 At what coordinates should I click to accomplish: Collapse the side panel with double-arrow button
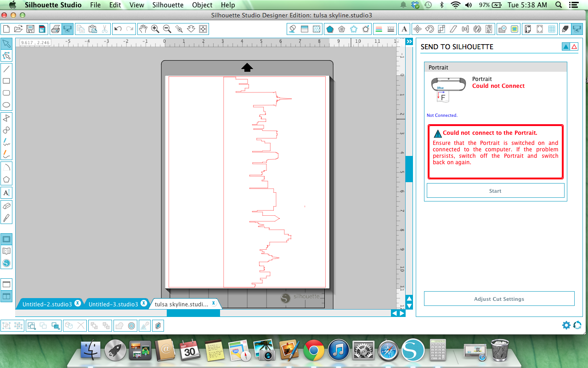tap(409, 41)
